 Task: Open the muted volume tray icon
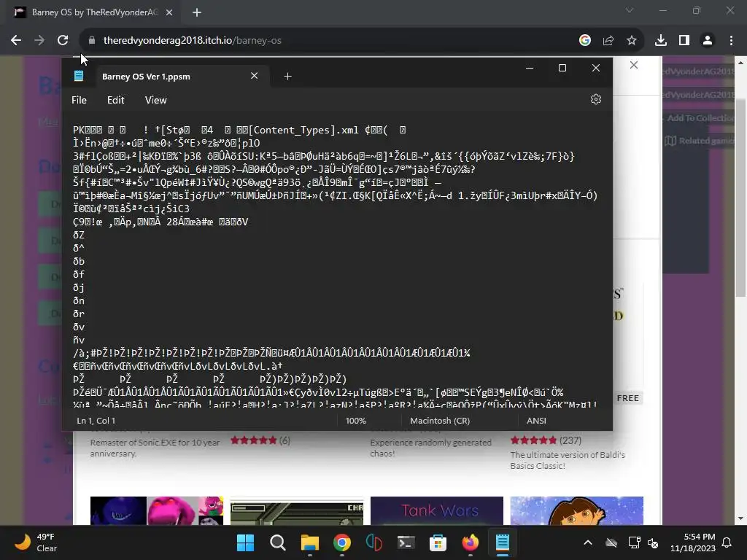pyautogui.click(x=653, y=542)
